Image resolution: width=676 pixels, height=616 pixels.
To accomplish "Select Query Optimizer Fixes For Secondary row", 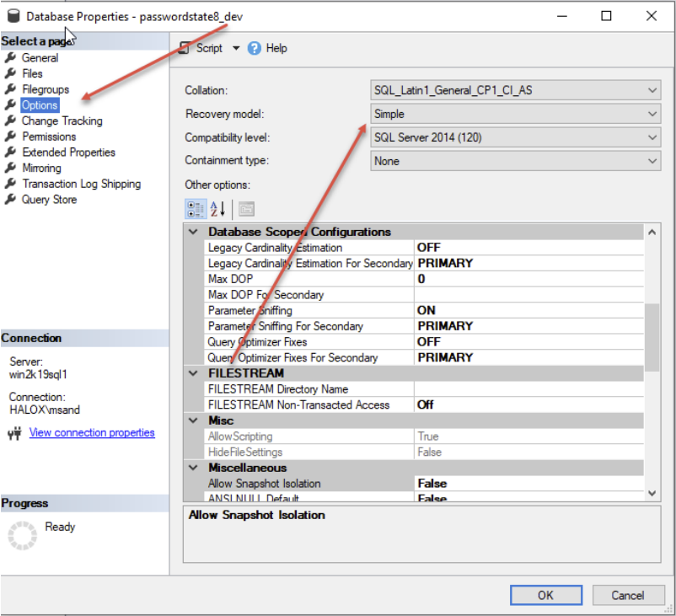I will [424, 358].
